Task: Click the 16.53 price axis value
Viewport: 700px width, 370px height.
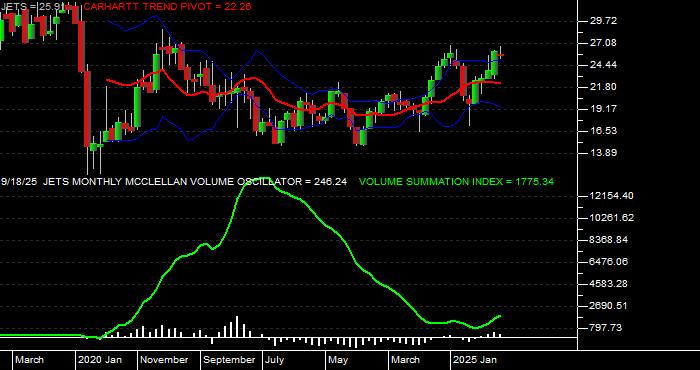Action: point(603,131)
